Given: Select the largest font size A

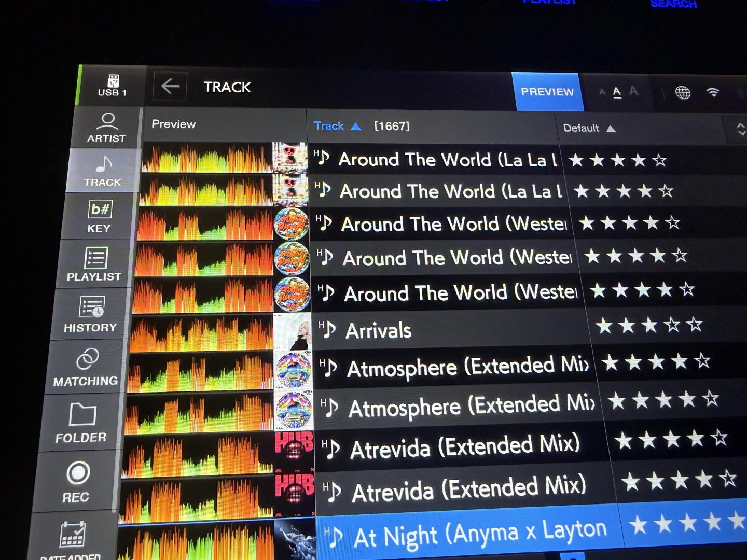Looking at the screenshot, I should point(633,92).
